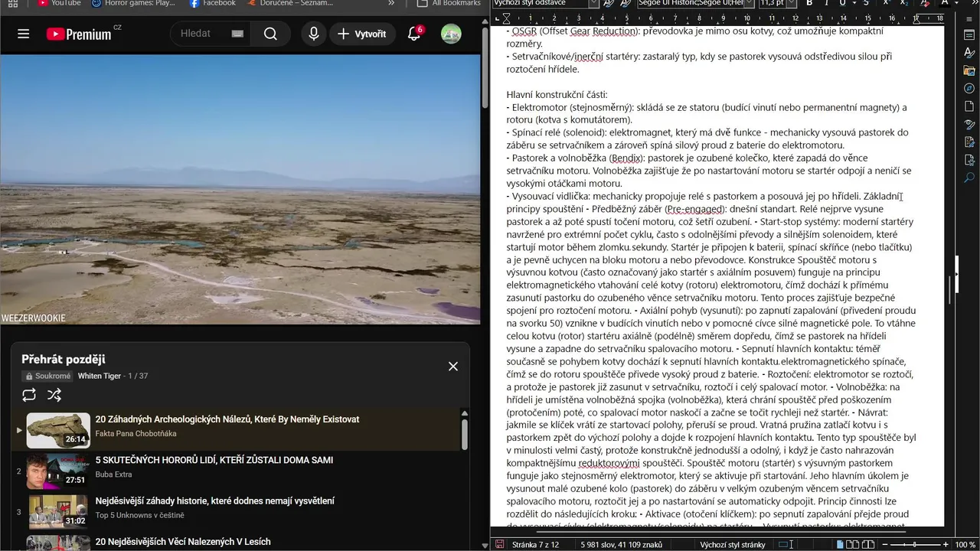Click the update paragraph style icon
Screen dimensions: 980x551
pyautogui.click(x=609, y=4)
